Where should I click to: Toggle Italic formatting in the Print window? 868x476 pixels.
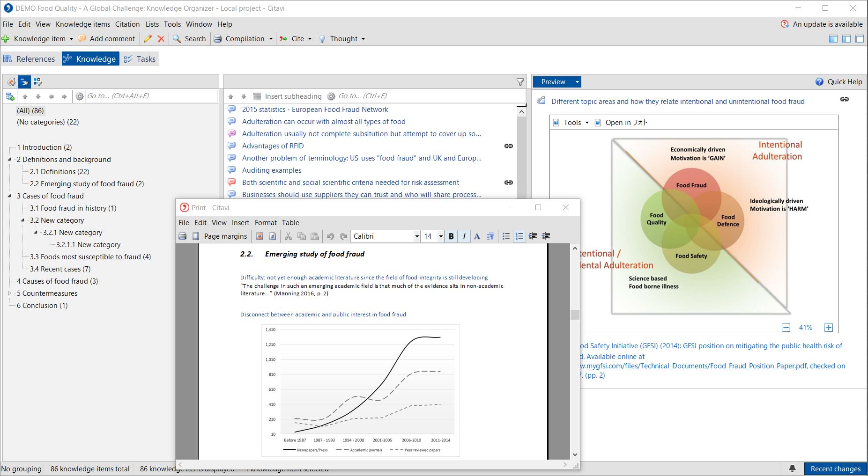[464, 236]
